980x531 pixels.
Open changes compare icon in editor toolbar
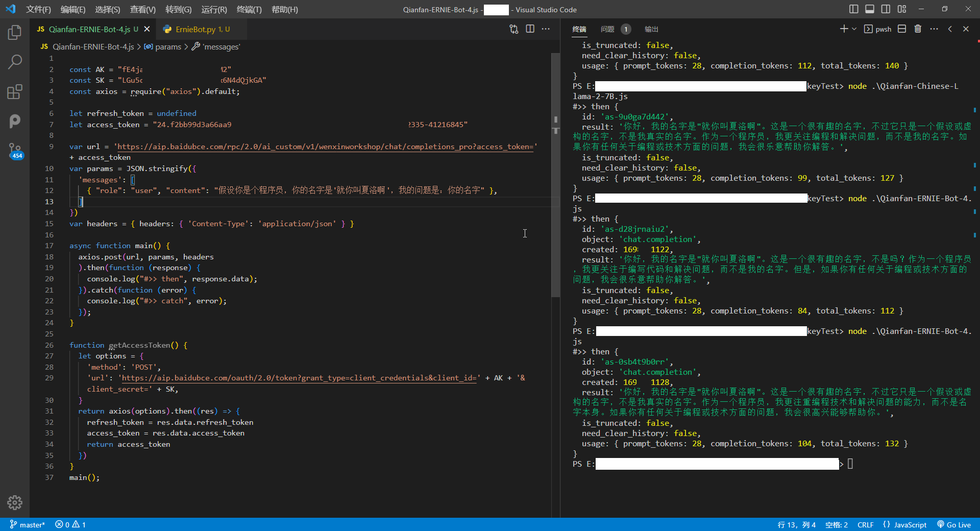pyautogui.click(x=514, y=29)
